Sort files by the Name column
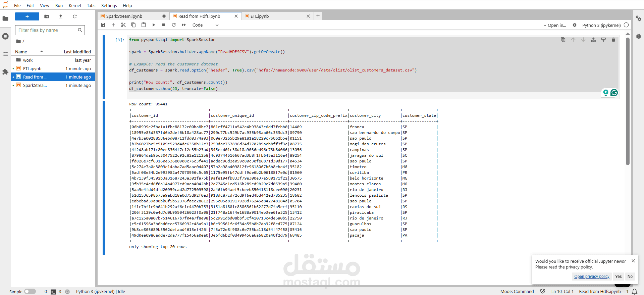 (30, 52)
